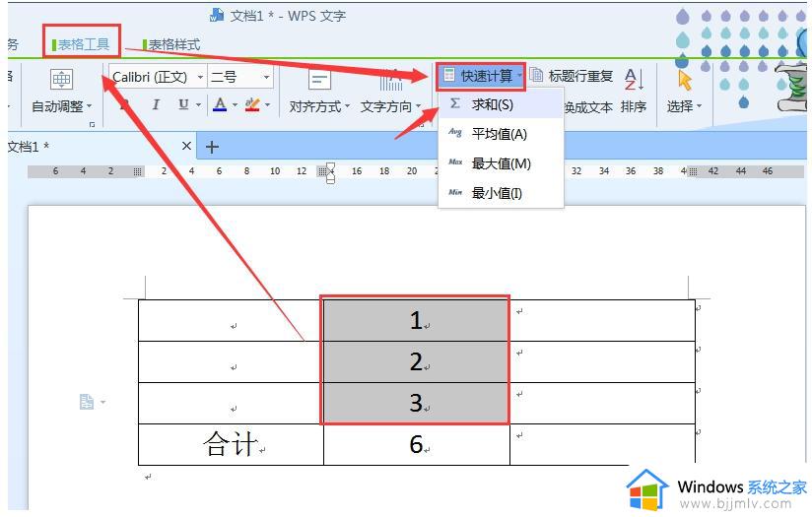Close the 文档1 document tab
The width and height of the screenshot is (812, 517).
[186, 147]
